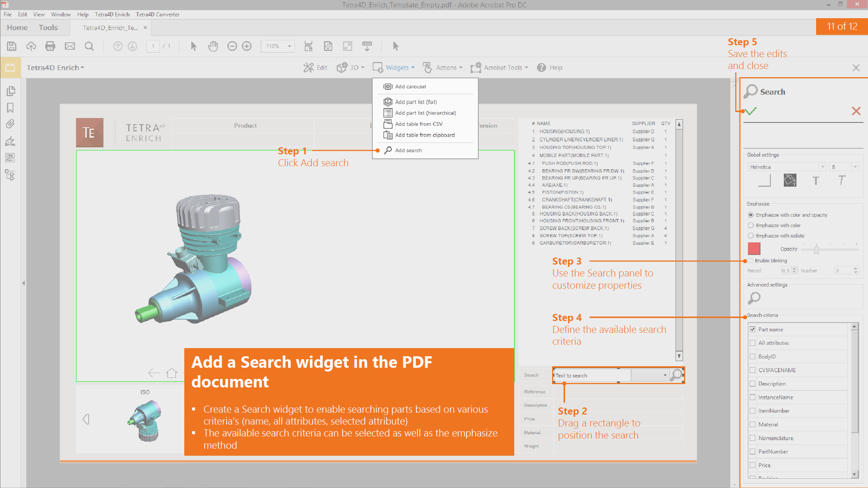Click the red emphasize color swatch
The height and width of the screenshot is (488, 868).
coord(754,248)
